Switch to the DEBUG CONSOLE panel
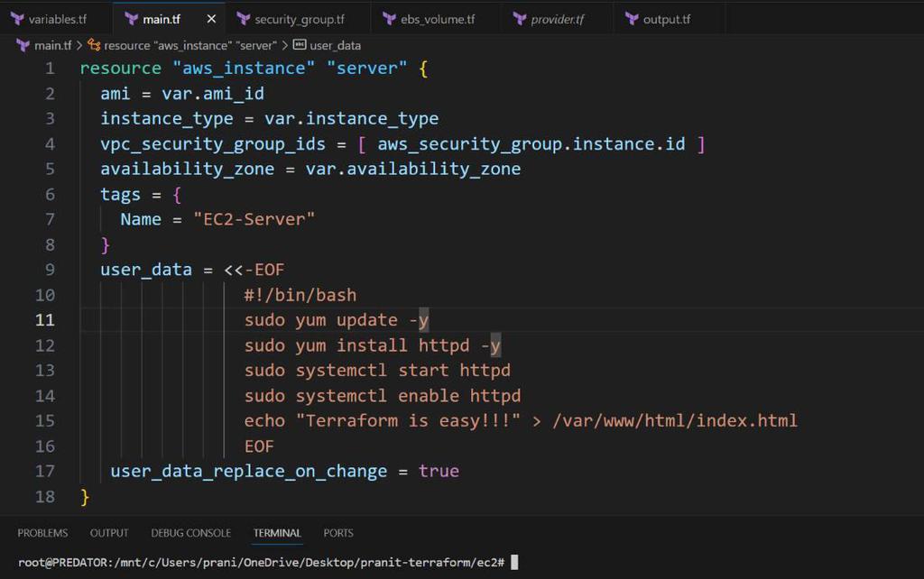Screen dimensions: 924x579 coord(191,533)
